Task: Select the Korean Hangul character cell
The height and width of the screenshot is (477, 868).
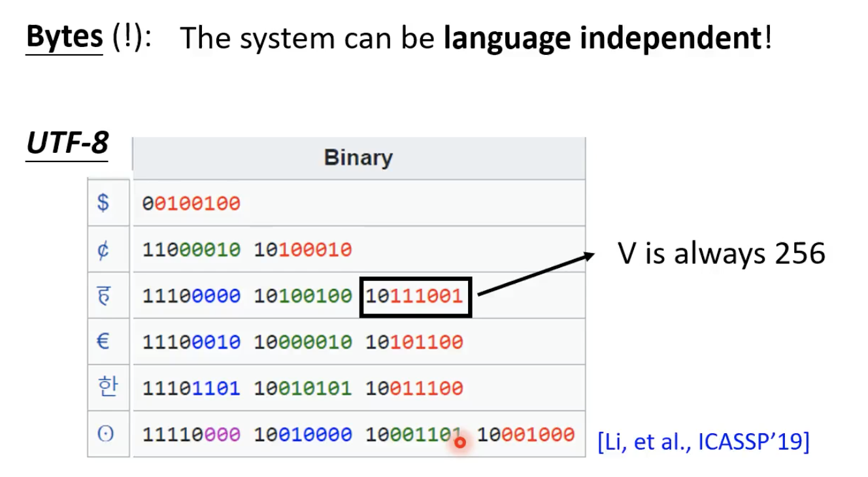Action: tap(105, 387)
